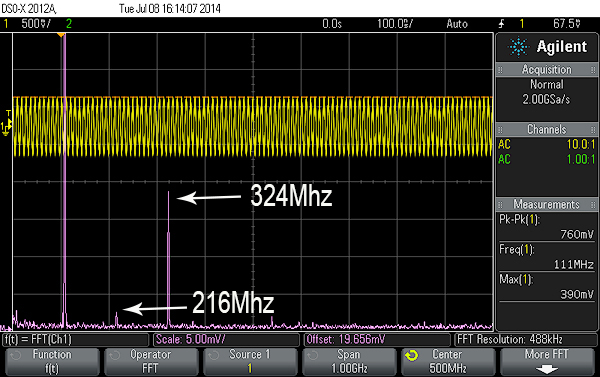Image resolution: width=600 pixels, height=377 pixels.
Task: Click the Normal acquisition mode text
Action: click(546, 84)
